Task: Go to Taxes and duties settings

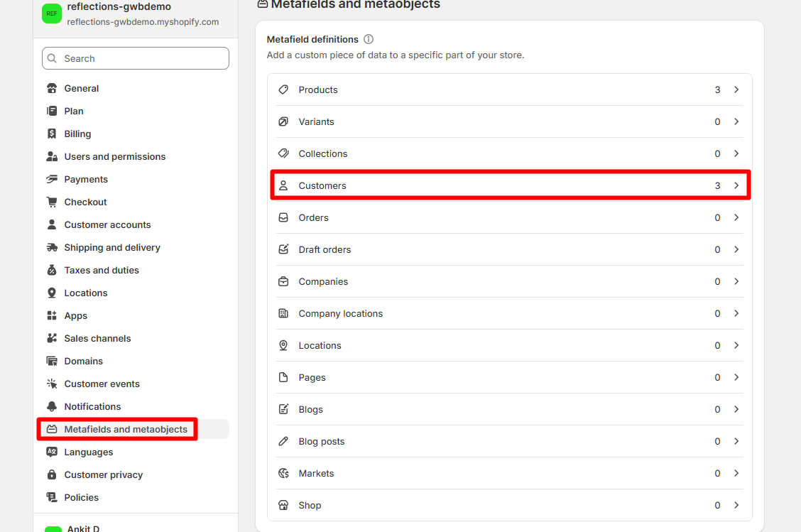Action: pyautogui.click(x=102, y=270)
